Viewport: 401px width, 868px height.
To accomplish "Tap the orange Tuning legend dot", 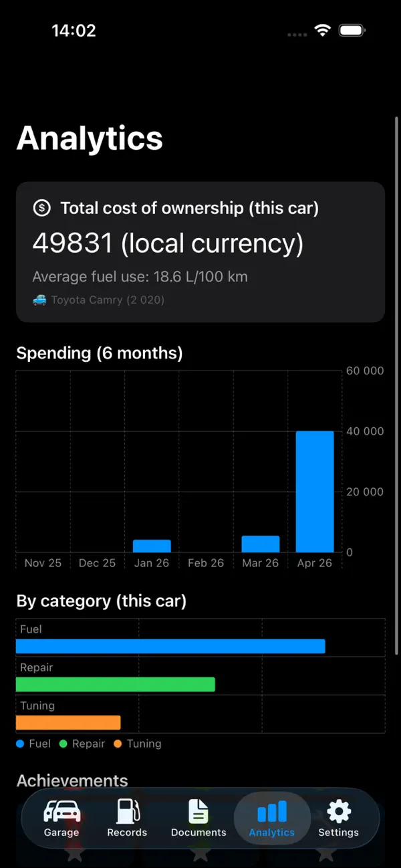I will pos(118,744).
